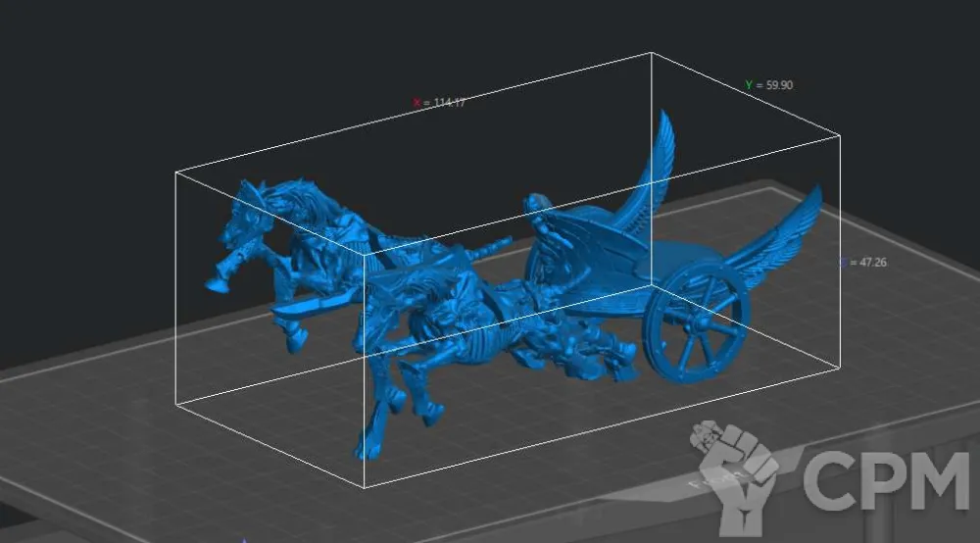Click the bounding box top left corner
980x543 pixels.
click(176, 173)
